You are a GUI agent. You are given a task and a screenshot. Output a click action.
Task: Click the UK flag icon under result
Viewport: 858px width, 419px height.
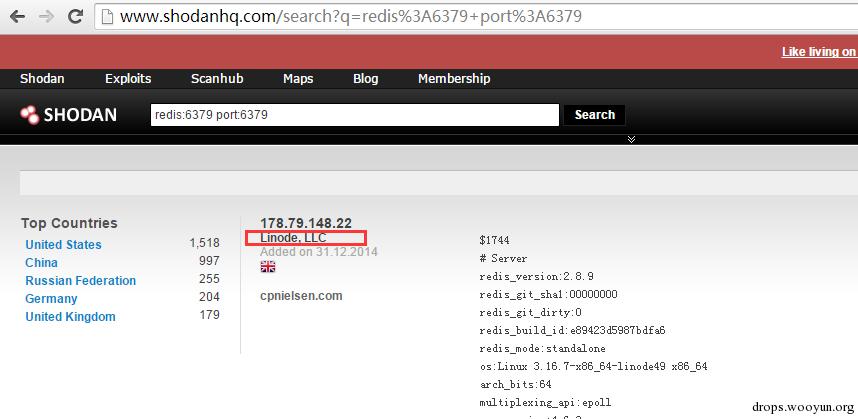click(268, 267)
